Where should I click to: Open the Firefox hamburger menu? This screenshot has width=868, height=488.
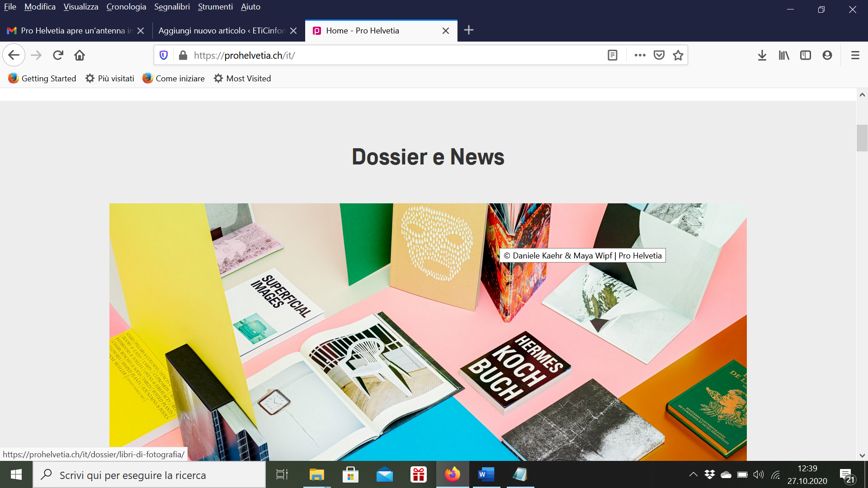coord(855,55)
